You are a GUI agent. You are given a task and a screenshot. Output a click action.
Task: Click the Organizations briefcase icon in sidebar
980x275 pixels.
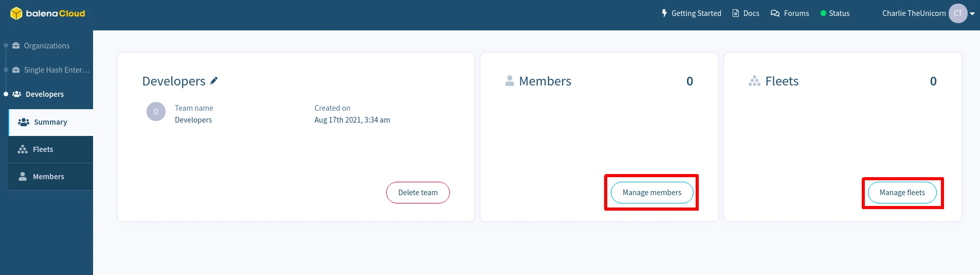coord(16,46)
